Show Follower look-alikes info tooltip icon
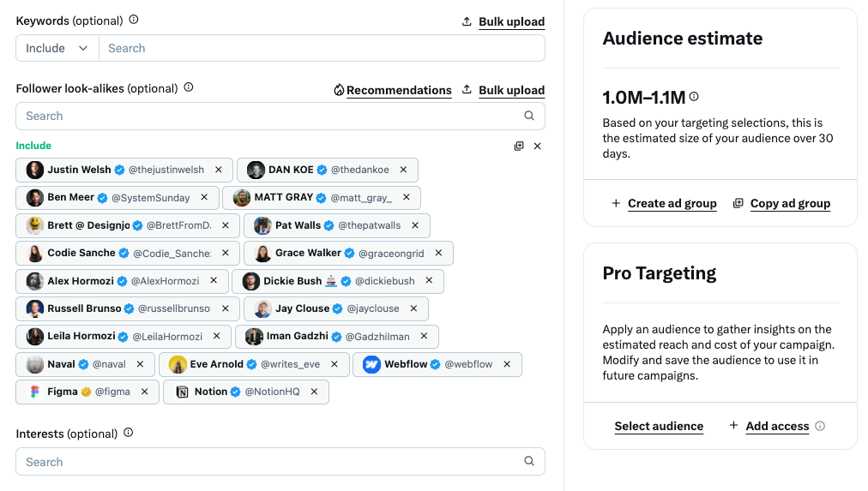Viewport: 868px width, 491px height. pos(189,87)
